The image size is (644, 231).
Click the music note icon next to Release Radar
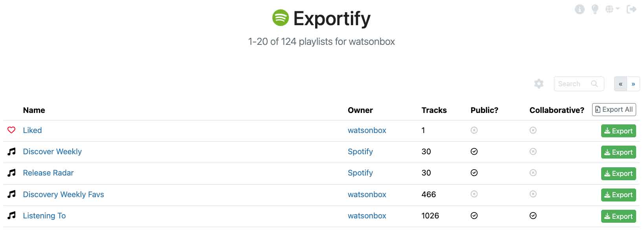tap(11, 172)
